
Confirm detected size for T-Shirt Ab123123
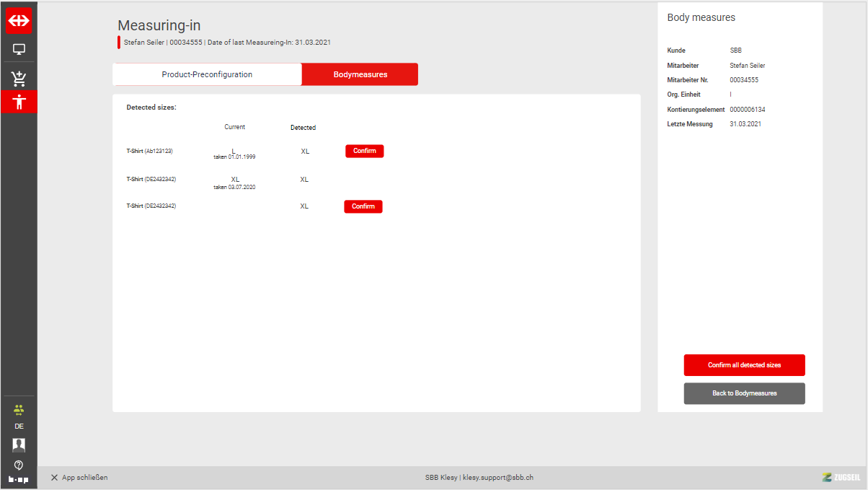click(x=364, y=151)
